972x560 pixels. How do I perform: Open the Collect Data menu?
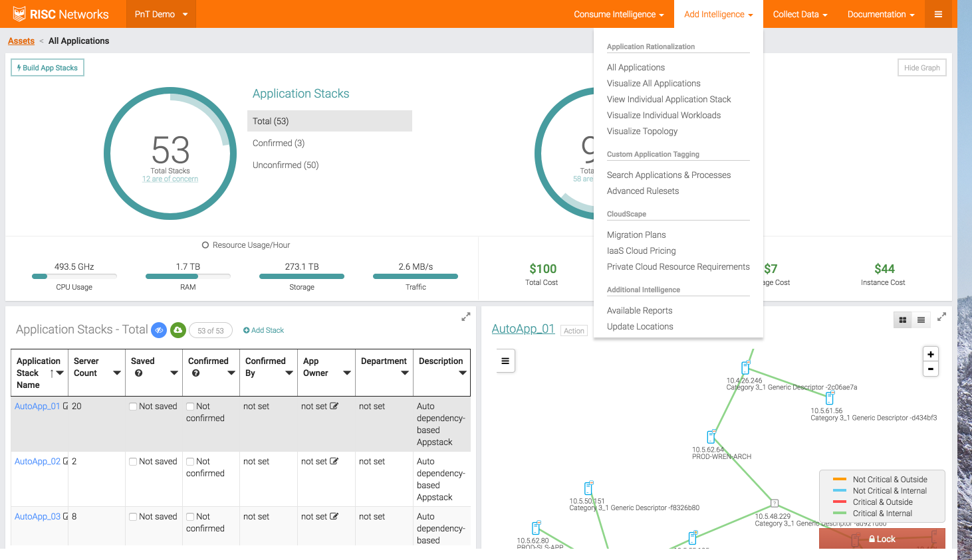pos(800,14)
